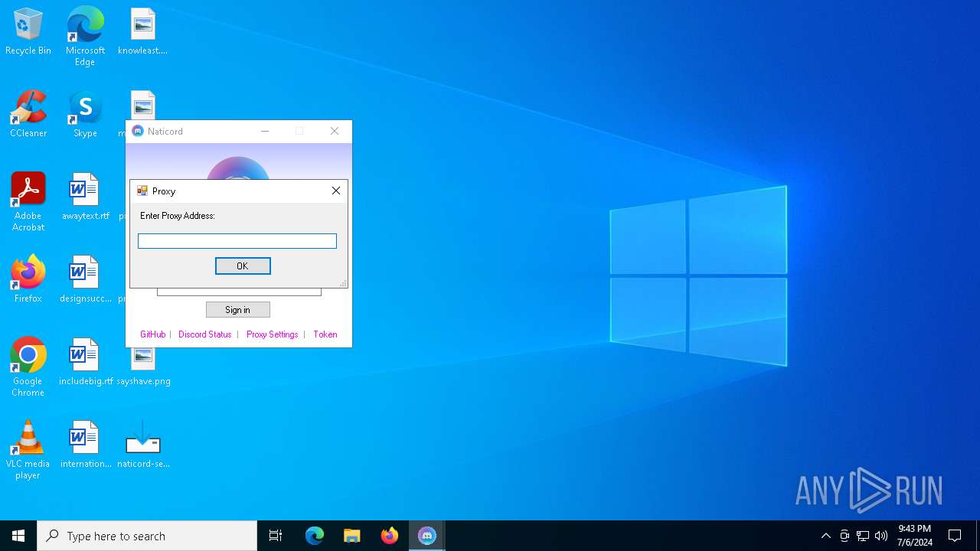This screenshot has width=980, height=551.
Task: Focus the proxy address input field
Action: [237, 241]
